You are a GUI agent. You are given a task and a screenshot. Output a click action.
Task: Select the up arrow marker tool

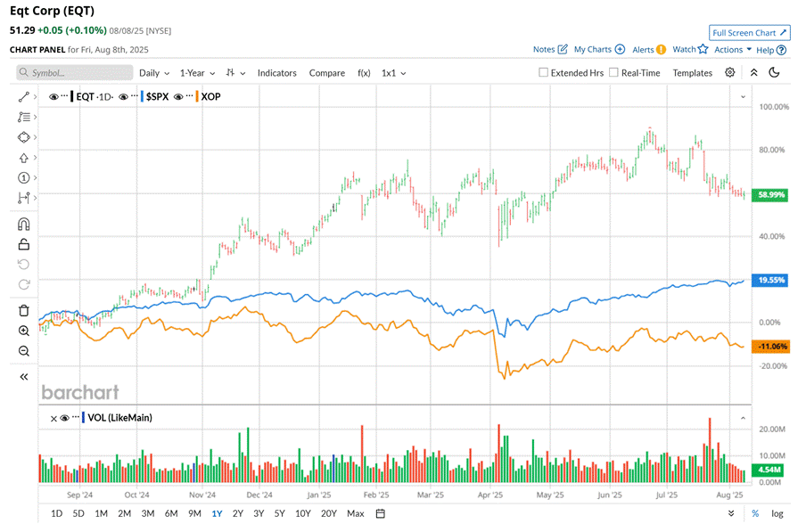pos(24,158)
